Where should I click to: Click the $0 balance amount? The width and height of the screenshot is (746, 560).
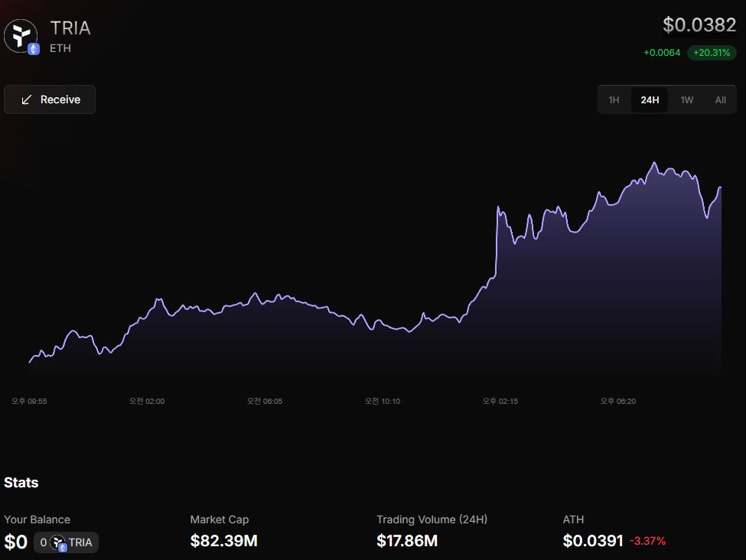point(16,542)
